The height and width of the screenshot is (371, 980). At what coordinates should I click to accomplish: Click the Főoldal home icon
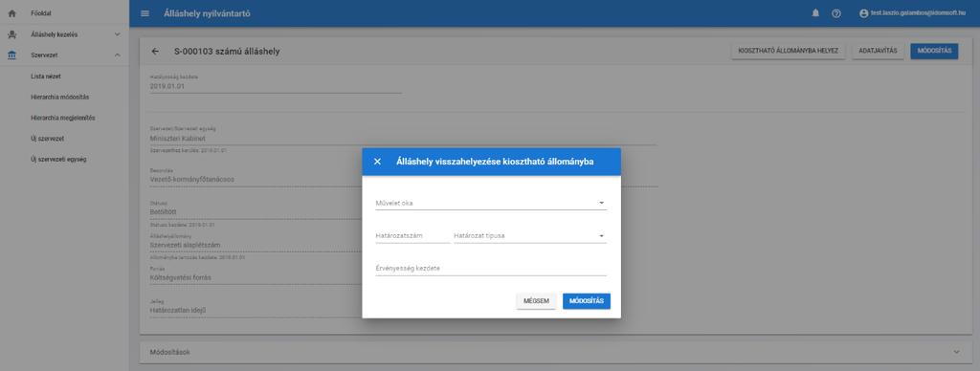[11, 13]
